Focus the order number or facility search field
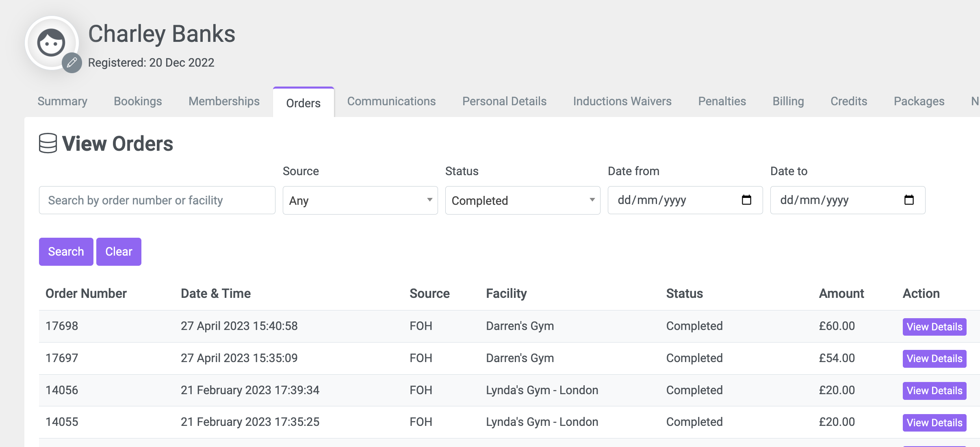980x447 pixels. coord(157,200)
